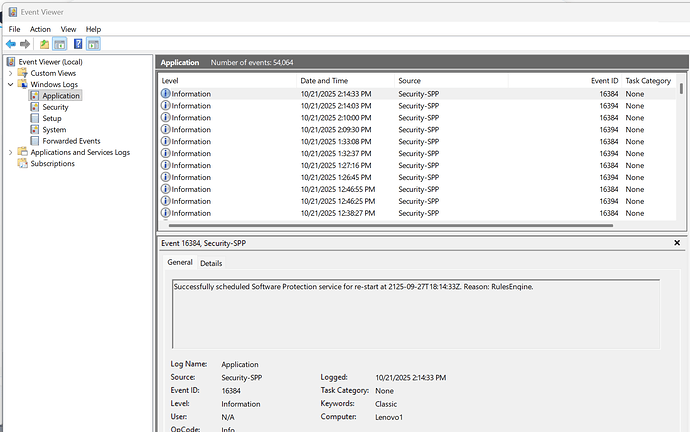Click the info icon of the 2:14:33 PM event
This screenshot has height=432, width=690.
point(165,94)
